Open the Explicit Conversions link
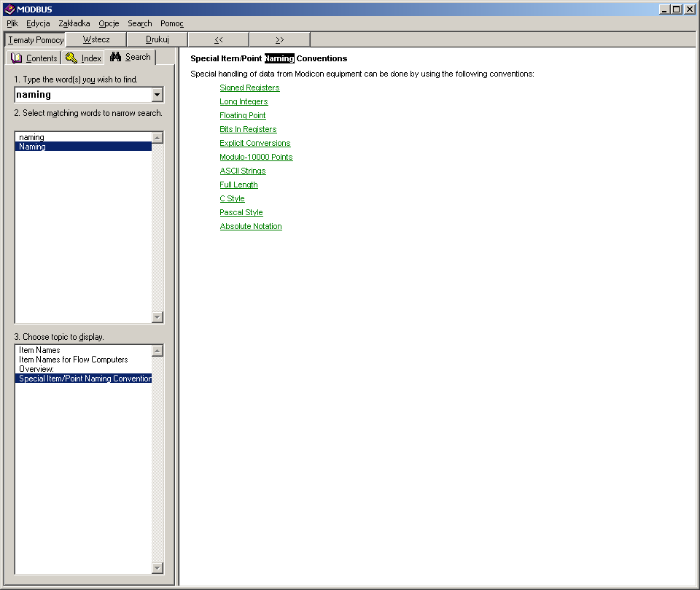The image size is (700, 590). (255, 144)
